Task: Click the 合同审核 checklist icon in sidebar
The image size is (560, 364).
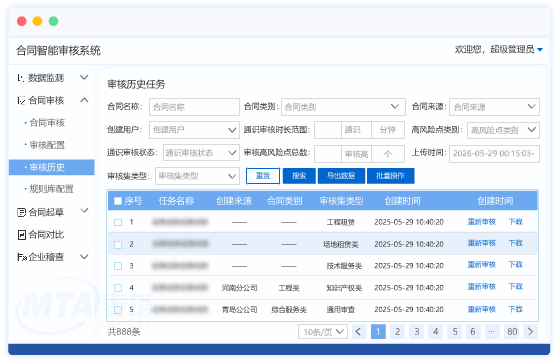Action: tap(21, 100)
